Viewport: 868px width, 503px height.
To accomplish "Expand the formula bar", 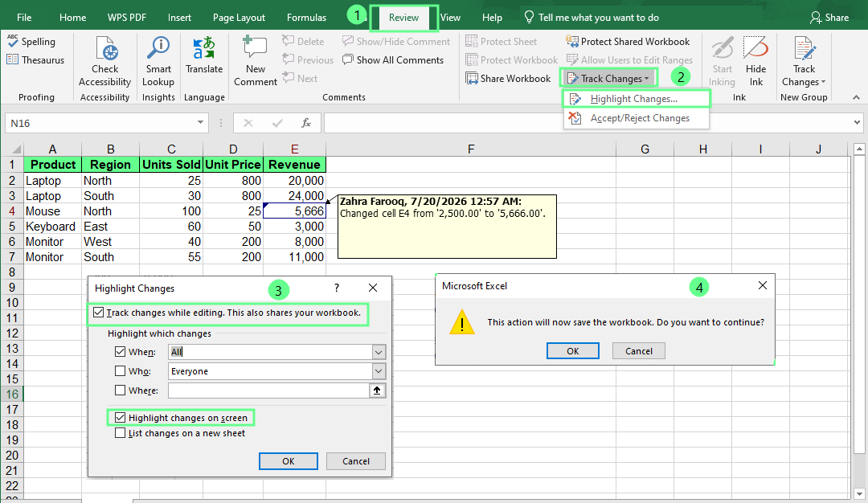I will click(x=858, y=122).
